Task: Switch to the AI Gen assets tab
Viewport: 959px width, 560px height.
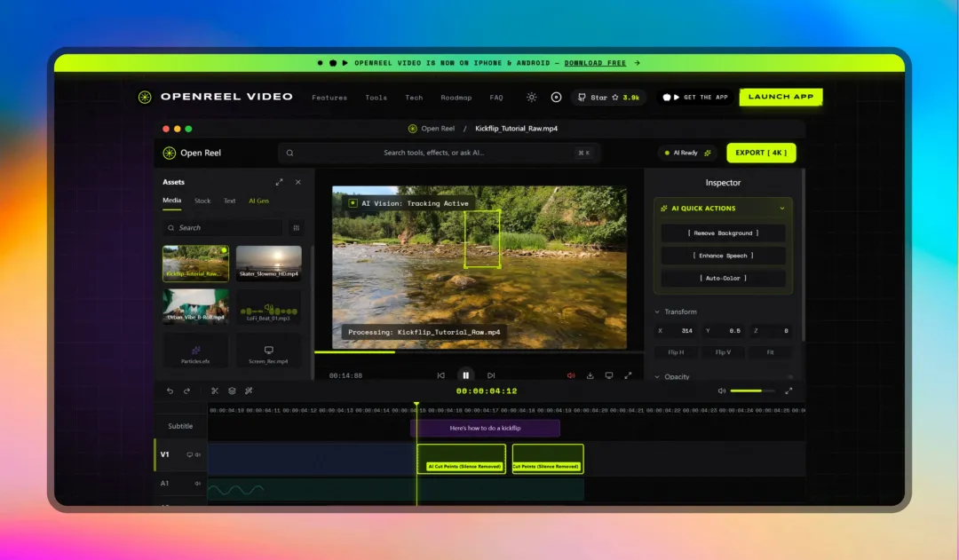Action: click(x=258, y=201)
